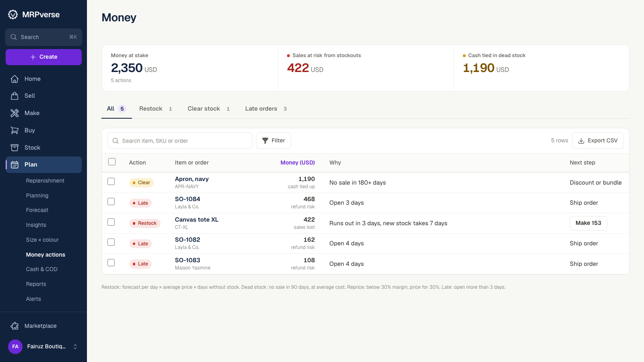Click the Export CSV button
This screenshot has height=362, width=644.
(x=598, y=141)
